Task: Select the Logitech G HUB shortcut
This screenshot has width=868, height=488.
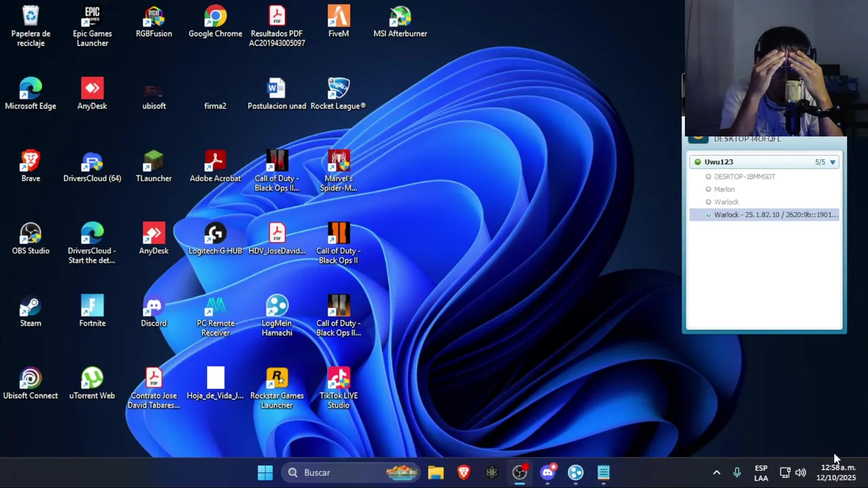Action: [x=215, y=239]
